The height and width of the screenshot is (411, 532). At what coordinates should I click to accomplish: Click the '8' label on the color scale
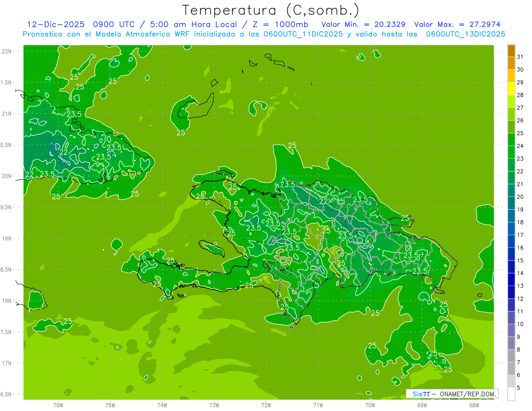pyautogui.click(x=519, y=350)
